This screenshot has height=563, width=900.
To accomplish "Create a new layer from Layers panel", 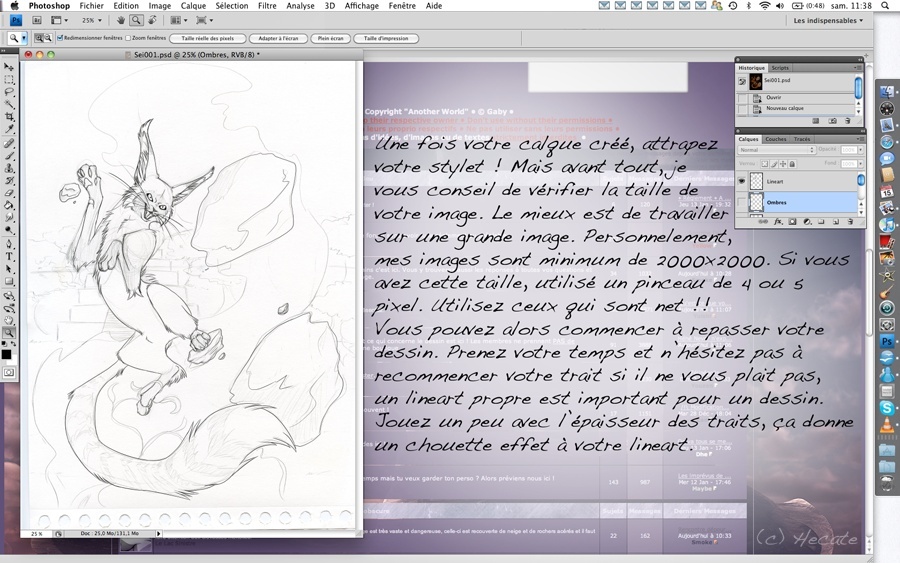I will [x=836, y=222].
